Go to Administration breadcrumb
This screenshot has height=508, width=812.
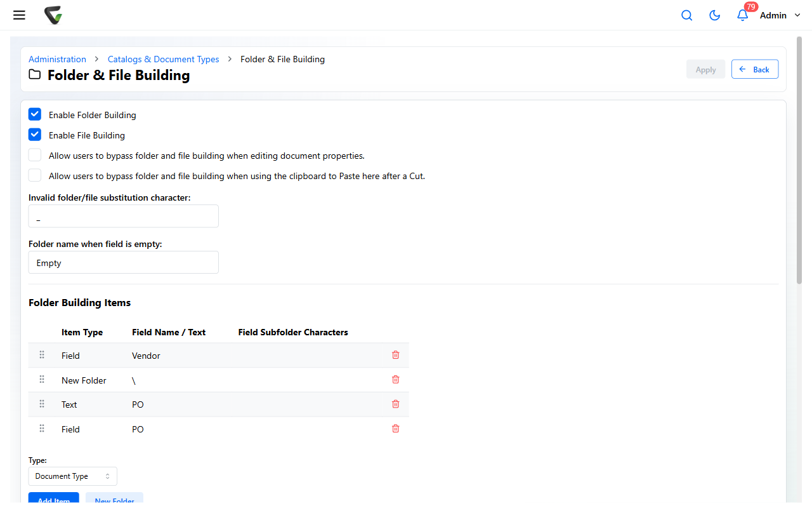(57, 59)
